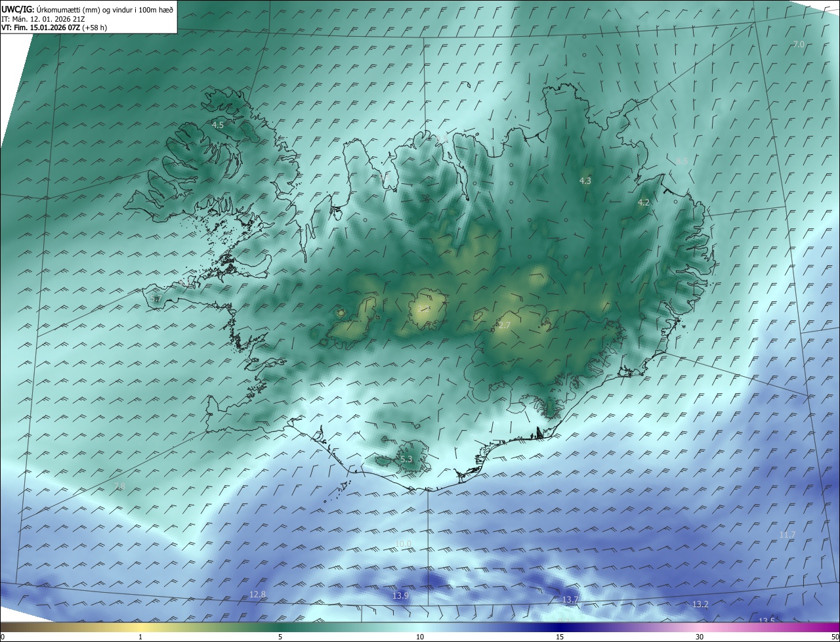840x642 pixels.
Task: Click the 13.2 value label in the southeast
Action: coord(700,604)
